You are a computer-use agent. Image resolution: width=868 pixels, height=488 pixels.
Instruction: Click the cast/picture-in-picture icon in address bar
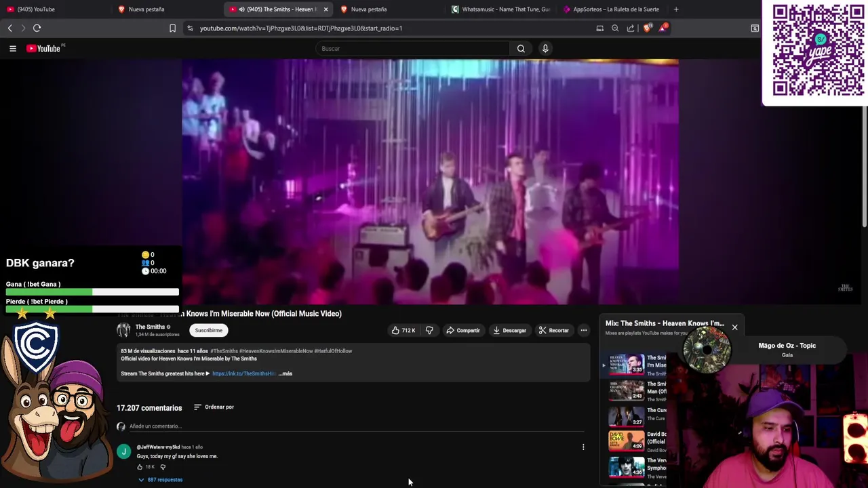coord(599,28)
